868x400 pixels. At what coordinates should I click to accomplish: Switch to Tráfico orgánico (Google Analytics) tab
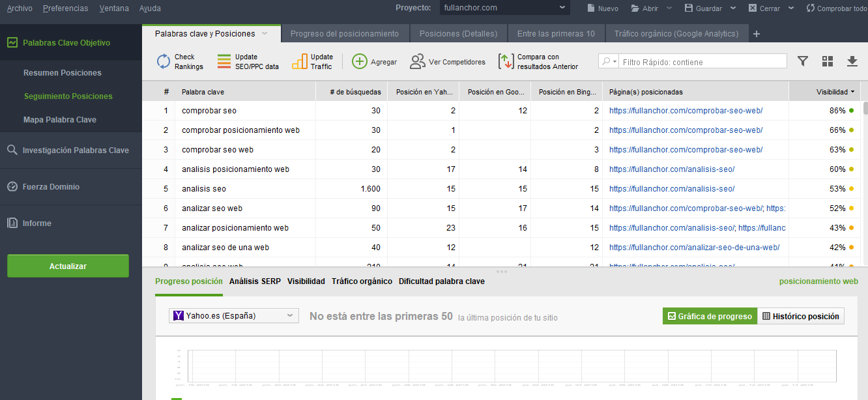click(x=676, y=34)
